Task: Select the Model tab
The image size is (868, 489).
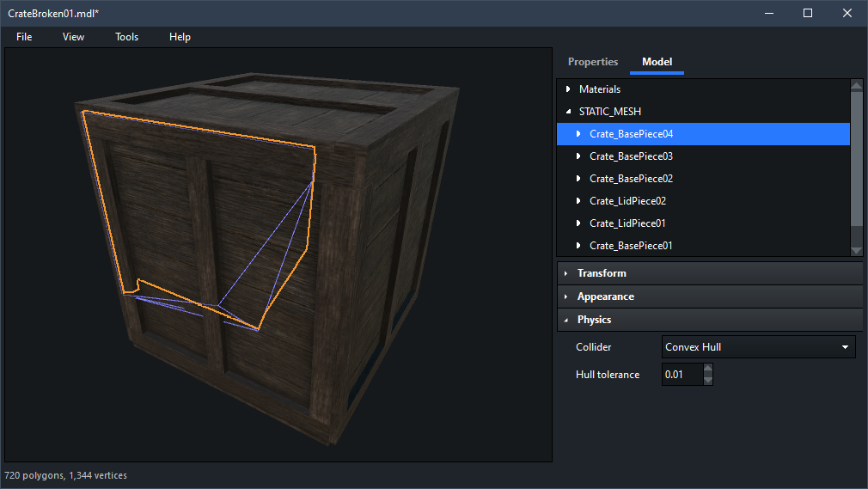Action: pos(657,62)
